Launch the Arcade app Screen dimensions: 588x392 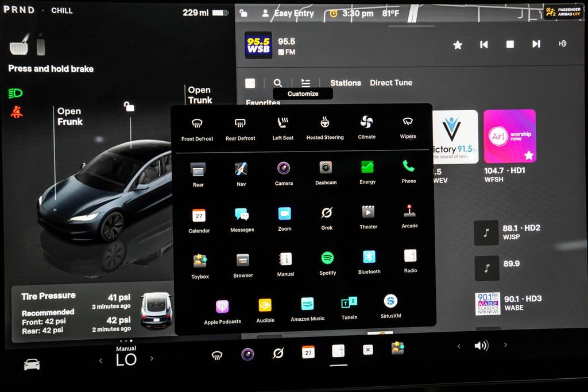pos(409,212)
